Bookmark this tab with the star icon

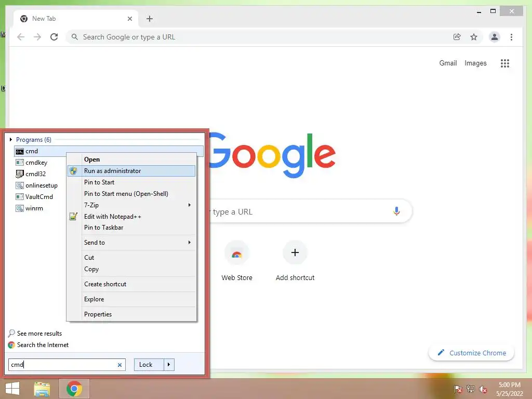coord(474,37)
